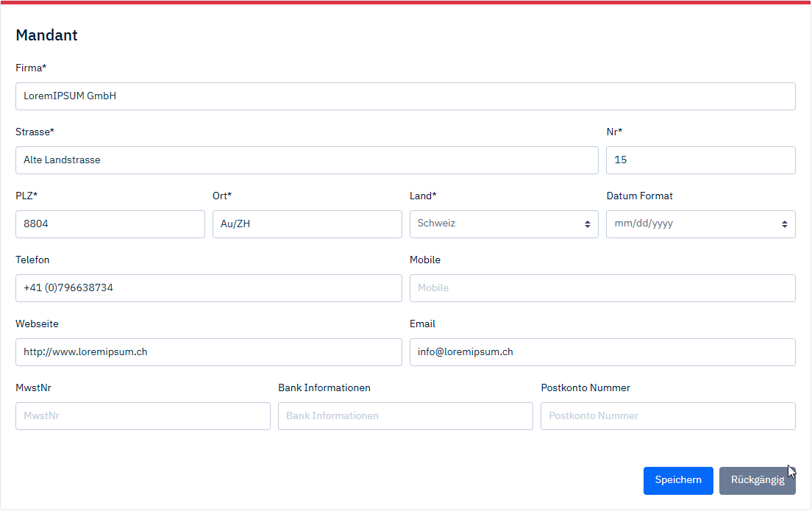This screenshot has width=812, height=511.
Task: Select the Nr field containing 15
Action: click(x=699, y=160)
